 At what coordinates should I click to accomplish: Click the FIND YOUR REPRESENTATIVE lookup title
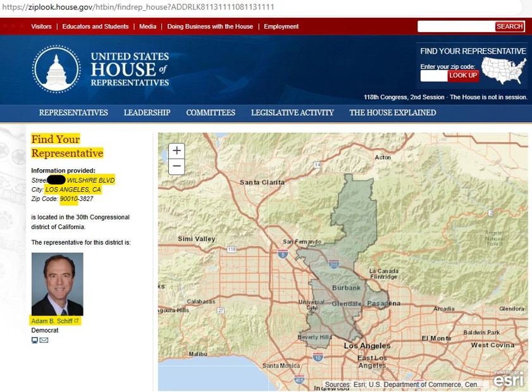473,51
